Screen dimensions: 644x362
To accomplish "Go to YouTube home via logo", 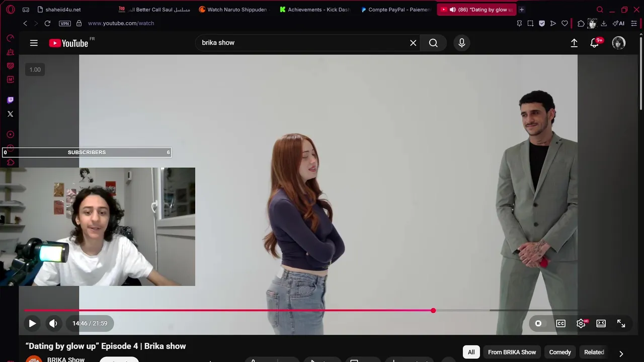I will tap(69, 43).
